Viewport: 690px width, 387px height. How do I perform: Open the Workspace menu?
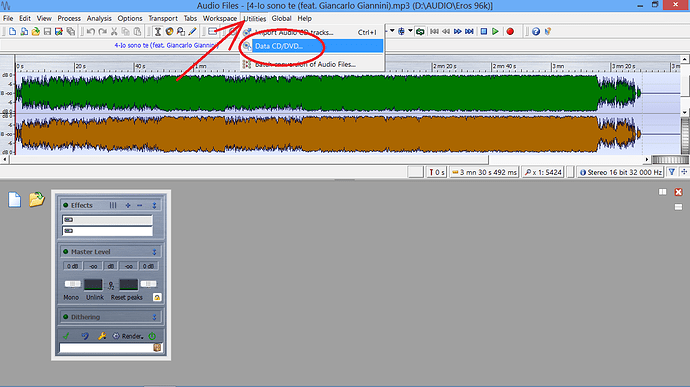click(x=220, y=18)
